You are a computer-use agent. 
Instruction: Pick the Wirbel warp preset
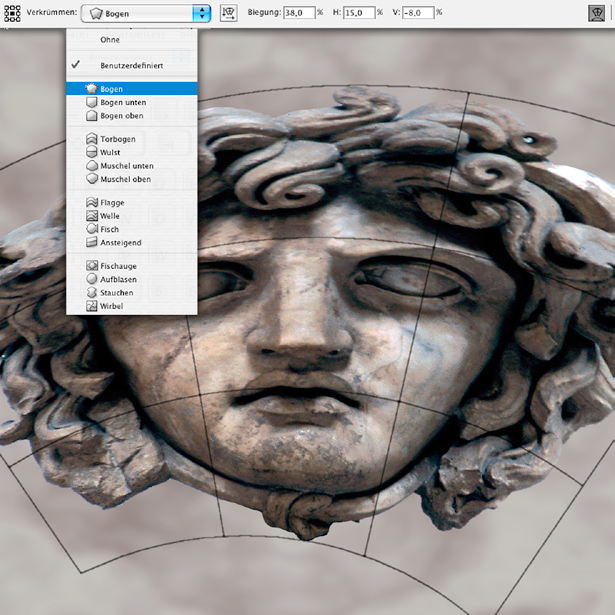click(112, 305)
